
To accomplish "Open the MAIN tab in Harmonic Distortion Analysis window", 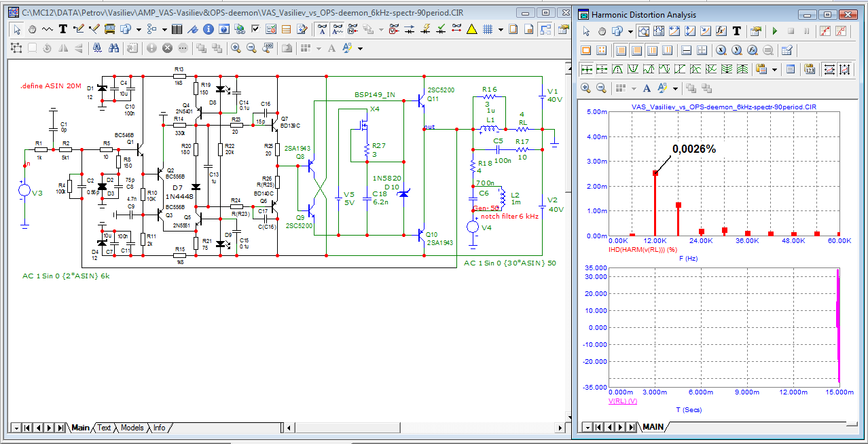I will coord(653,427).
